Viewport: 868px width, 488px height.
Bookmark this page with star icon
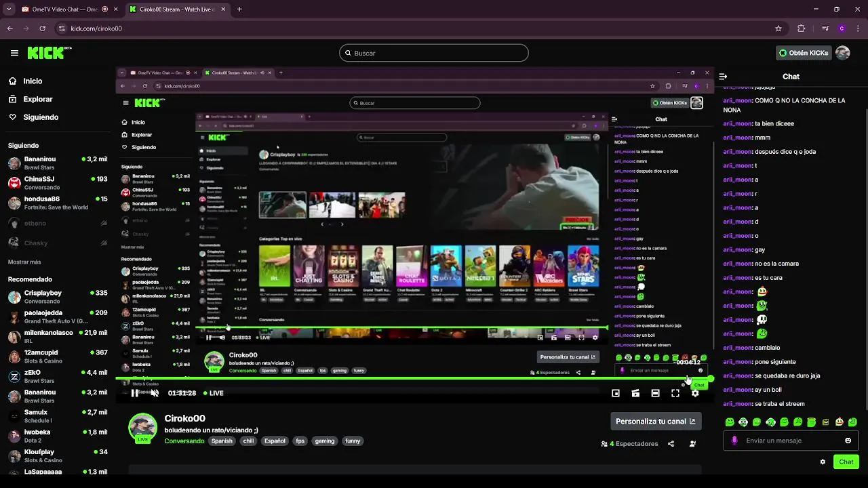pyautogui.click(x=778, y=28)
